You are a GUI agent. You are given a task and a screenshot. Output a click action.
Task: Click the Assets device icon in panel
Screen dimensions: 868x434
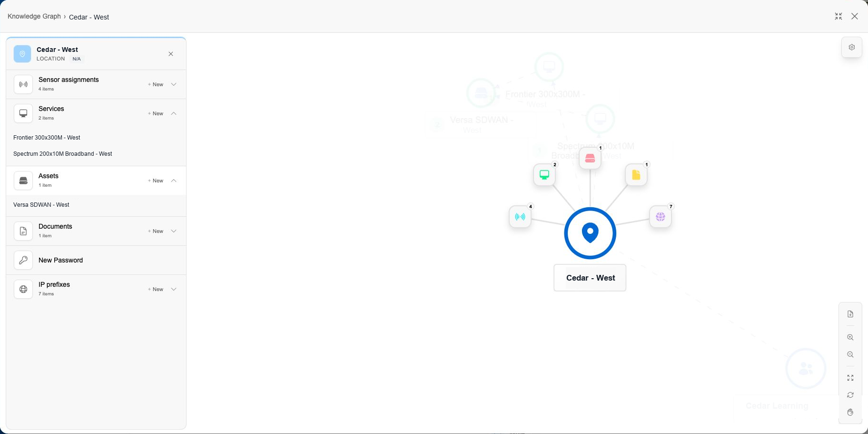point(23,181)
